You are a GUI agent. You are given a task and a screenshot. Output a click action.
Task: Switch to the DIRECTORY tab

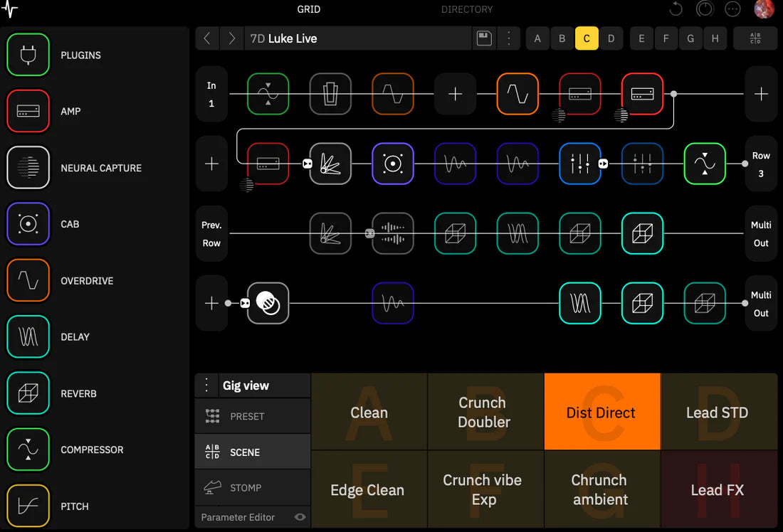coord(467,9)
